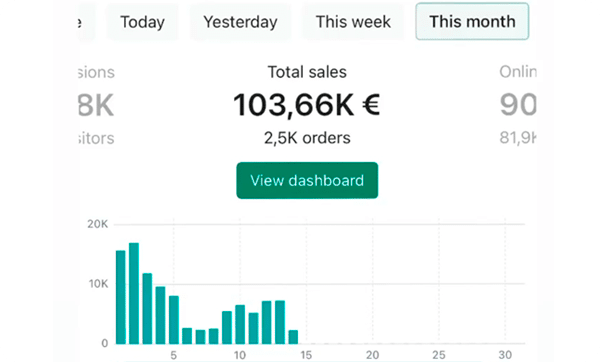Click the 20K y-axis label

(98, 224)
